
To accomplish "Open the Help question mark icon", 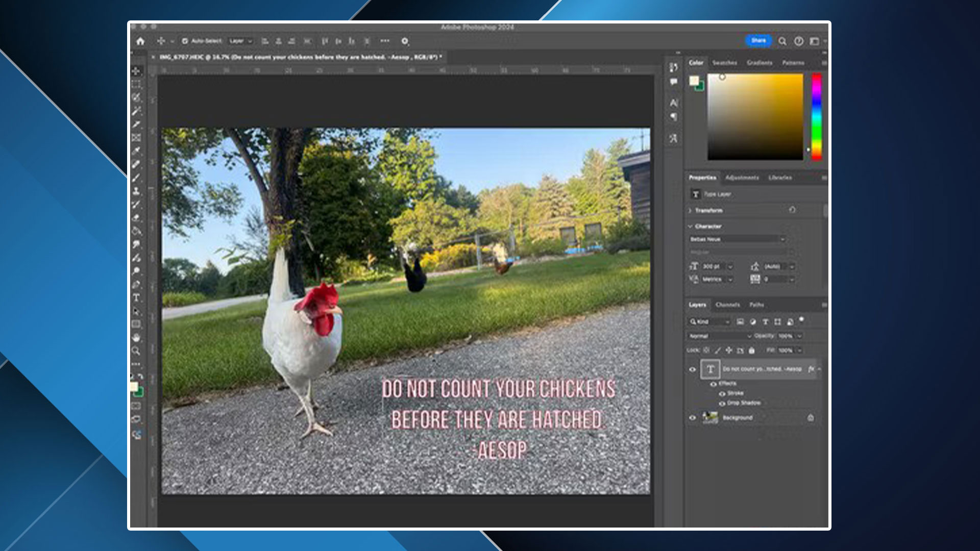I will tap(798, 41).
